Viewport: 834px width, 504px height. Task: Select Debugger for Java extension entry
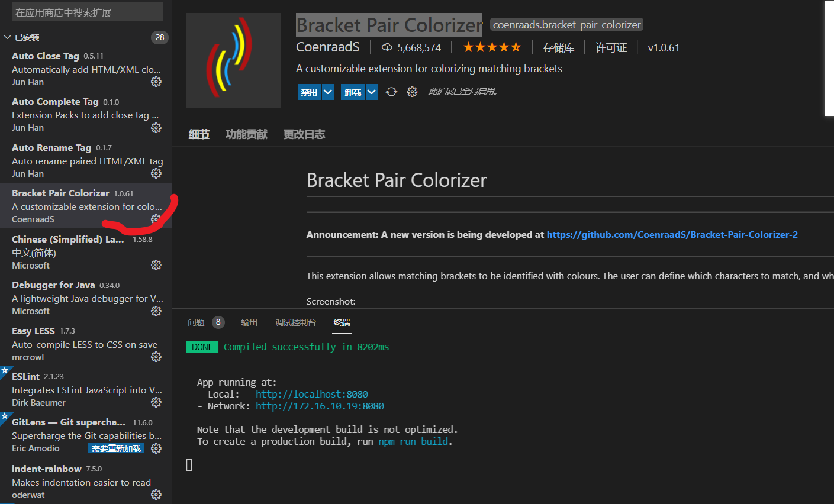pyautogui.click(x=86, y=298)
